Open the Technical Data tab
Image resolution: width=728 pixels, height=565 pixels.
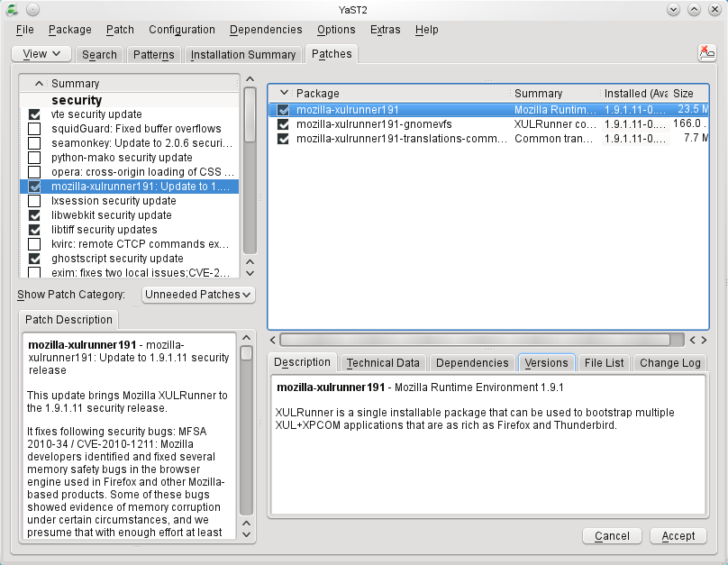click(383, 362)
